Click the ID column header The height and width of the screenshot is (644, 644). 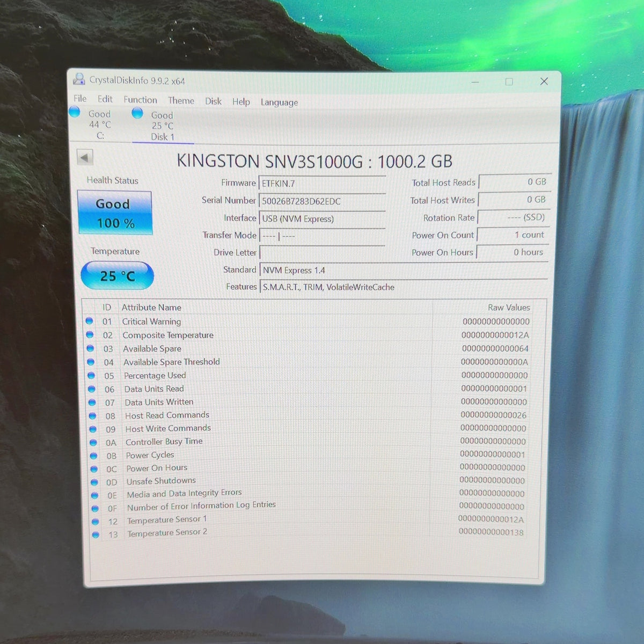(107, 307)
